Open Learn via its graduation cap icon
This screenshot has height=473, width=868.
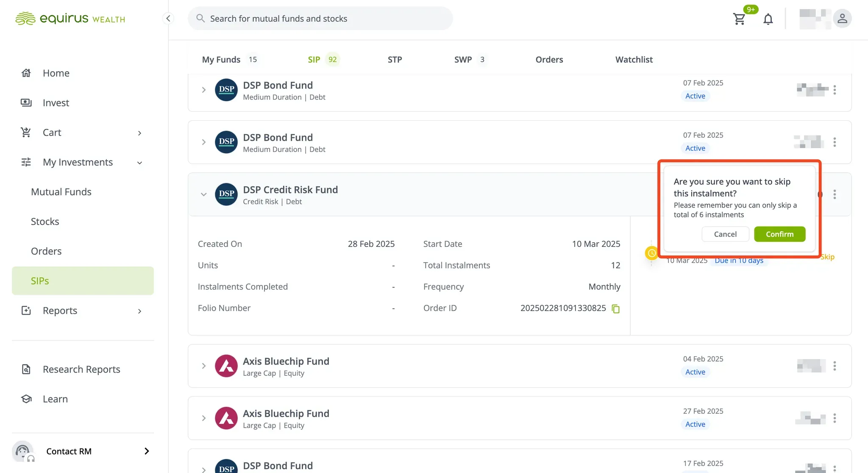(26, 399)
